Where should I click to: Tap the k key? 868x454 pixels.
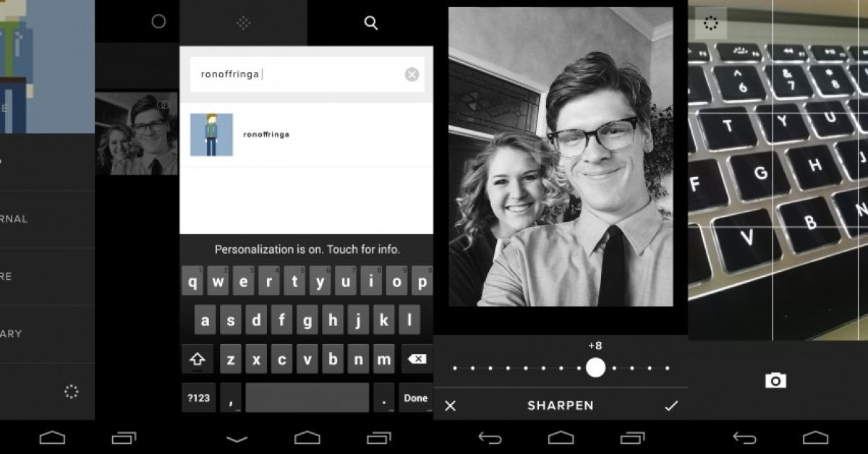[x=383, y=320]
